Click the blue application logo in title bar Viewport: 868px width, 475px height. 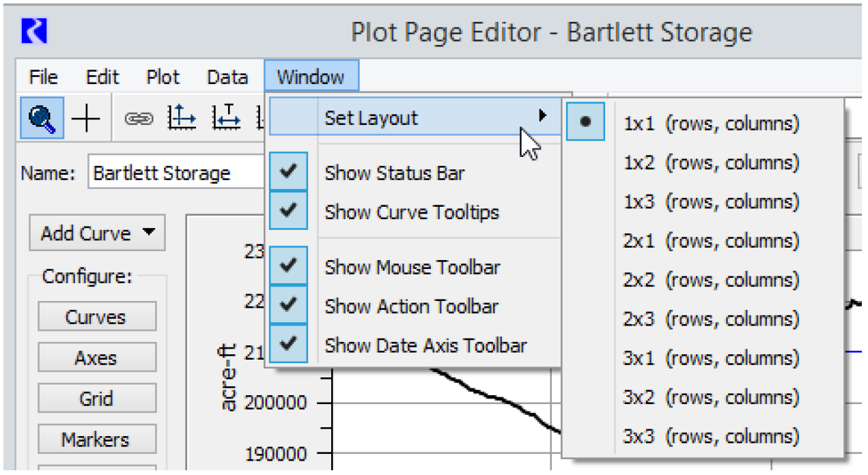33,32
